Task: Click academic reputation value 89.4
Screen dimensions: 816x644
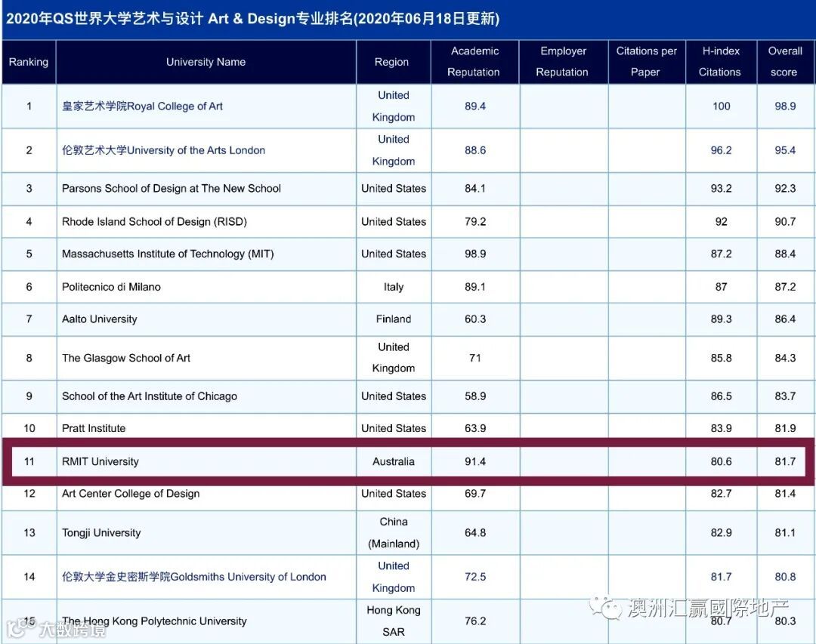Action: (475, 106)
